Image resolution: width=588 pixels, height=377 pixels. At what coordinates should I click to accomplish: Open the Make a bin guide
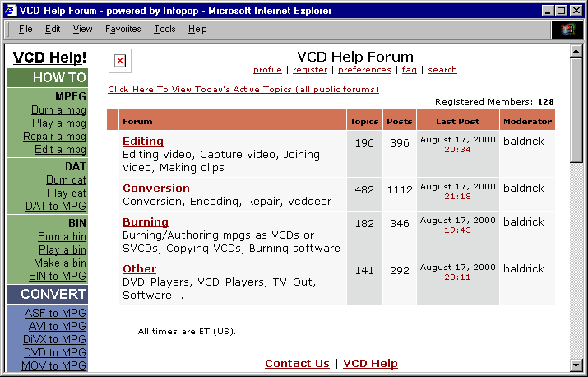click(60, 263)
